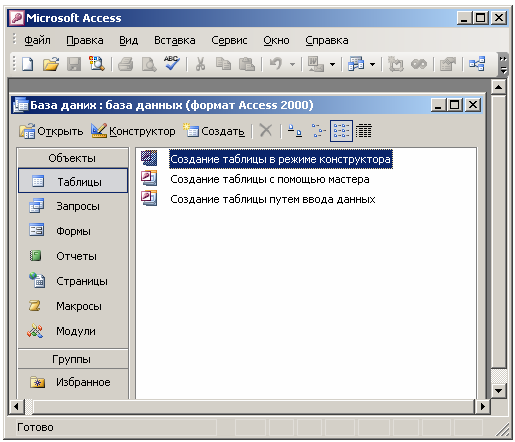Click the Создать button
The width and height of the screenshot is (515, 442).
tap(213, 131)
